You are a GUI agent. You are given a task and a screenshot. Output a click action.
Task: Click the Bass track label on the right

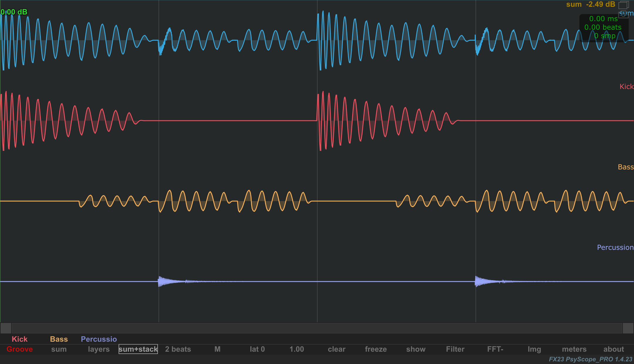(x=625, y=167)
